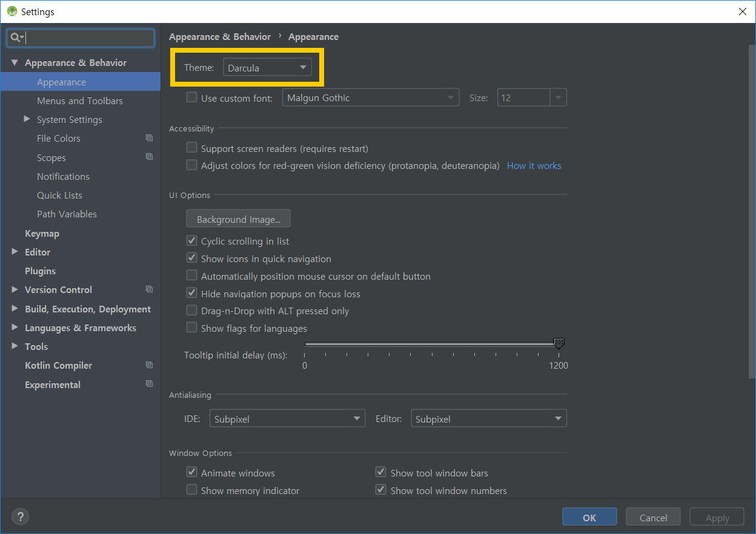Click the project-level icon beside Kotlin Compiler
The height and width of the screenshot is (534, 756).
pyautogui.click(x=149, y=365)
